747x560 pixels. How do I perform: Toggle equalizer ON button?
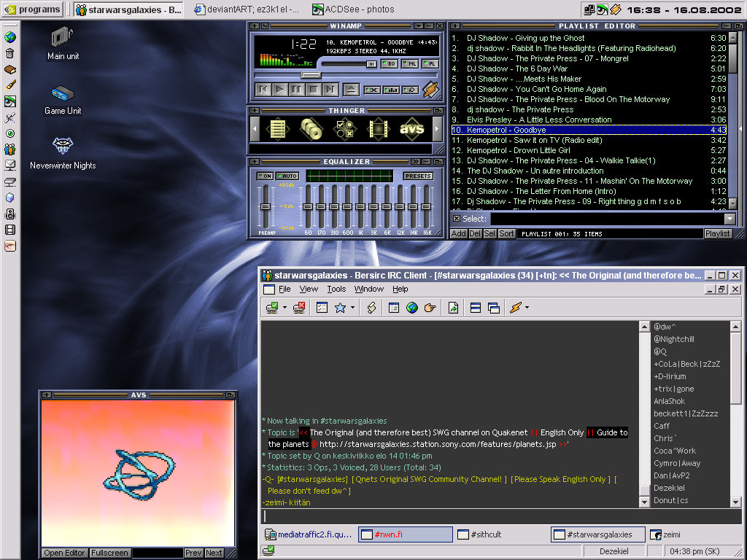click(265, 176)
